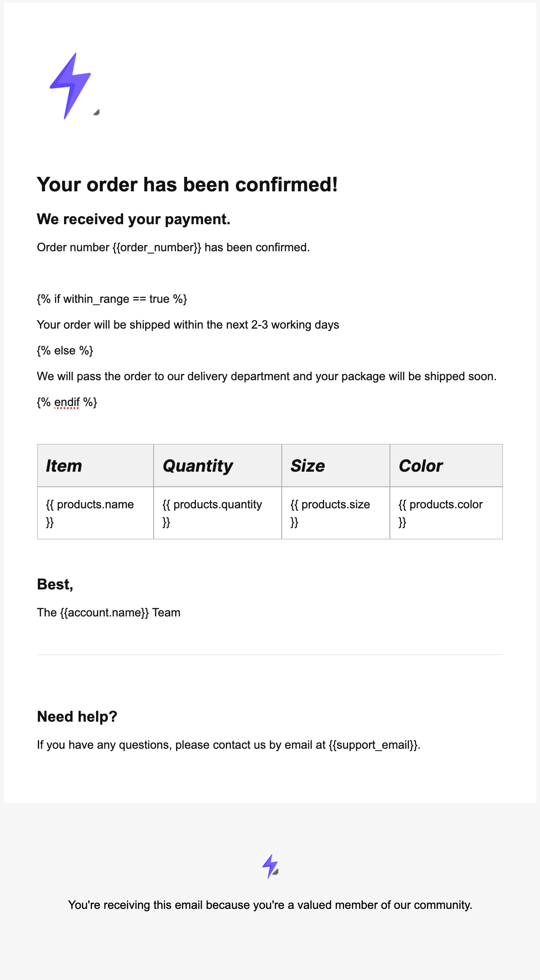Click the large lightning bolt logo in header

pos(70,86)
